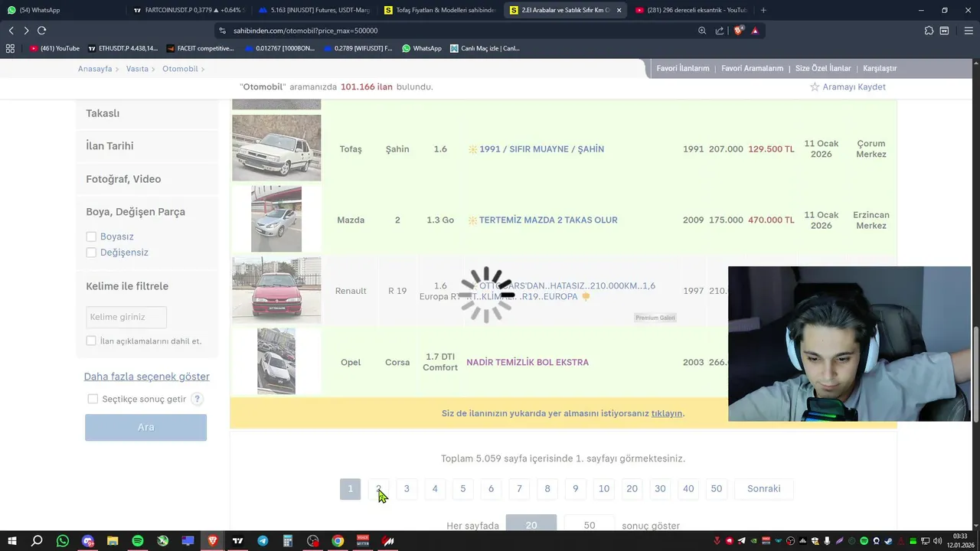Toggle Seçtikçe sonuç getir checkbox
Screen dimensions: 980x551
(93, 399)
